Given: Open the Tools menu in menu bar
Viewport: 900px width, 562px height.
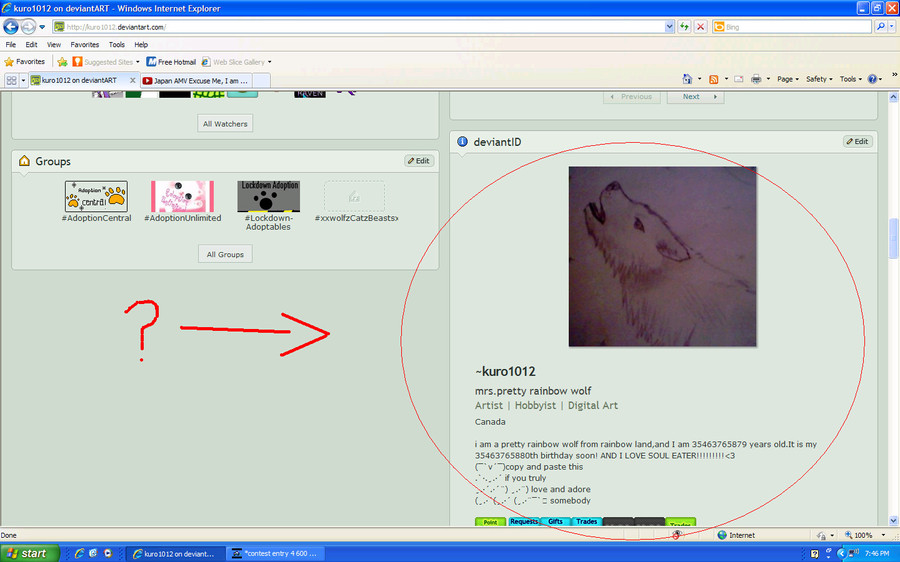Looking at the screenshot, I should coord(117,45).
